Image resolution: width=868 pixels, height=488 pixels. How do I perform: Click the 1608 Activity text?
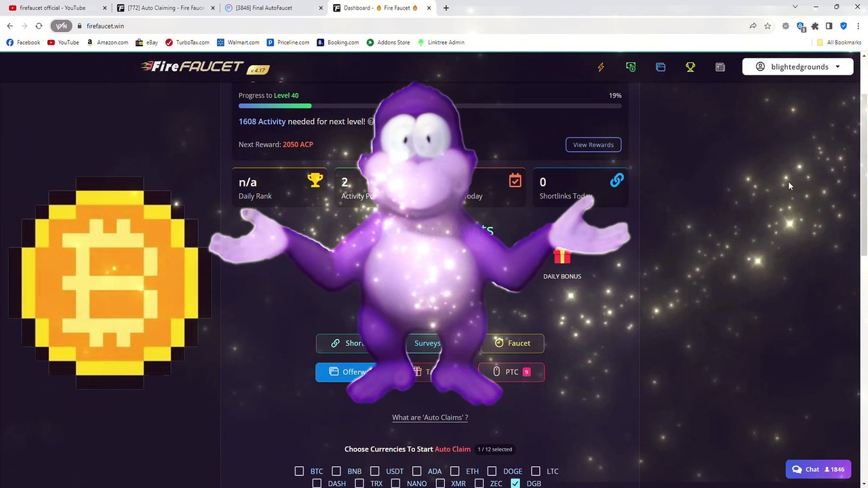(x=262, y=121)
